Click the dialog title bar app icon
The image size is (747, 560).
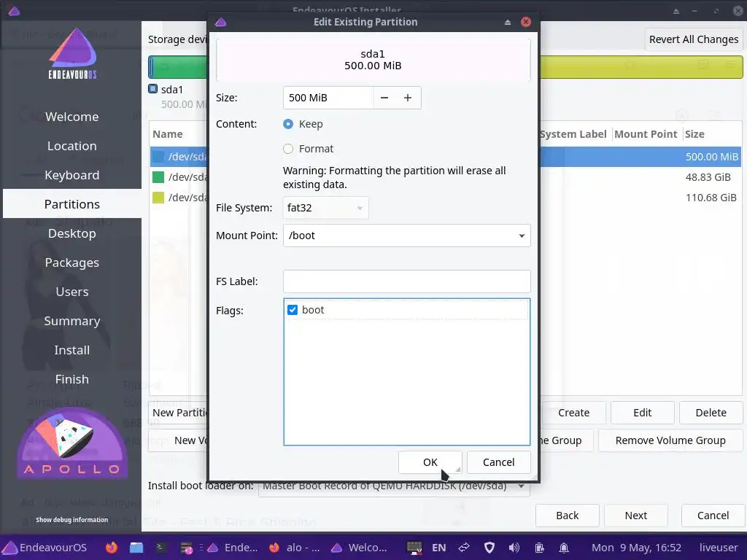click(220, 22)
